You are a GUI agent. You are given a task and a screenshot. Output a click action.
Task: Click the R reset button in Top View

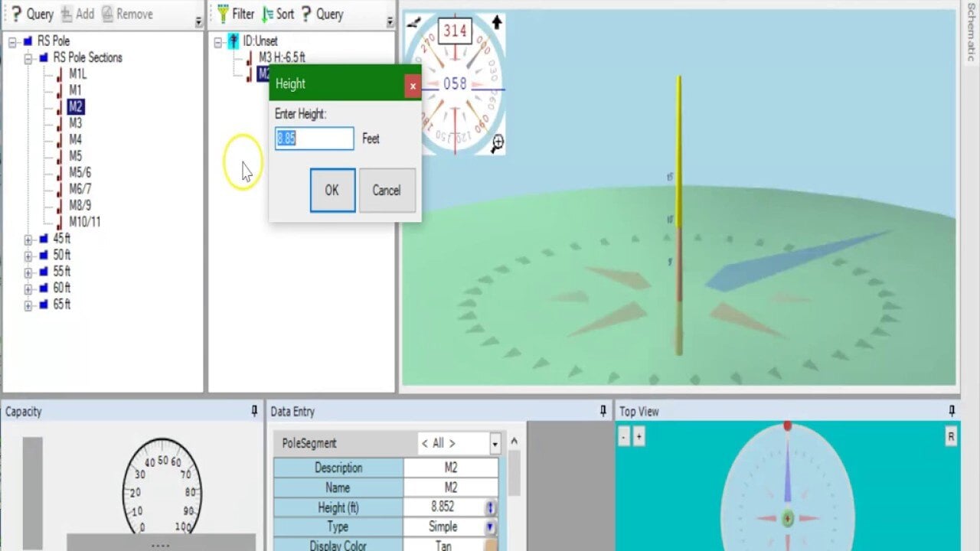coord(951,437)
